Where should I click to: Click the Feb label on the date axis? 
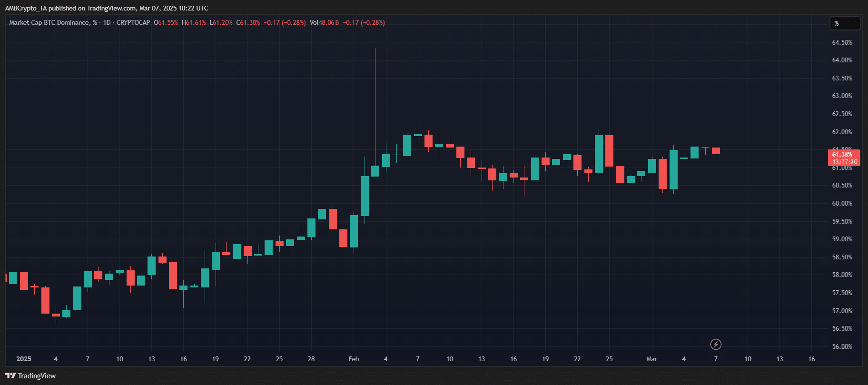[354, 359]
